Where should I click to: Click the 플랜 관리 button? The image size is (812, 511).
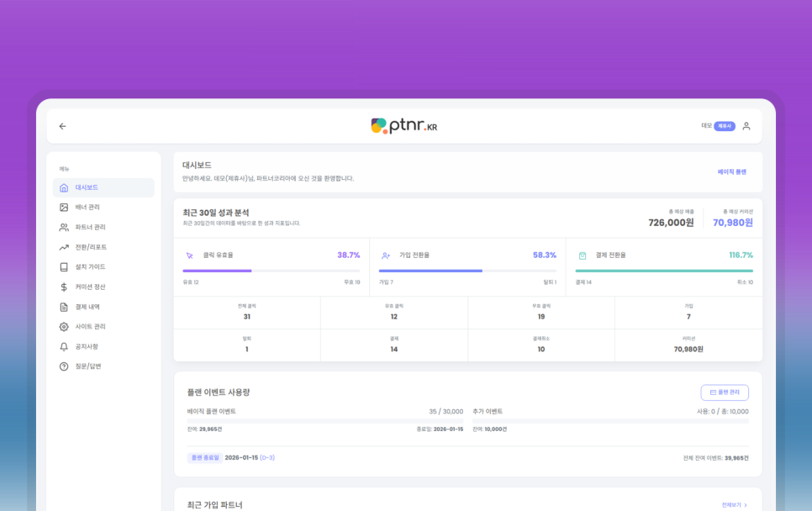tap(725, 392)
